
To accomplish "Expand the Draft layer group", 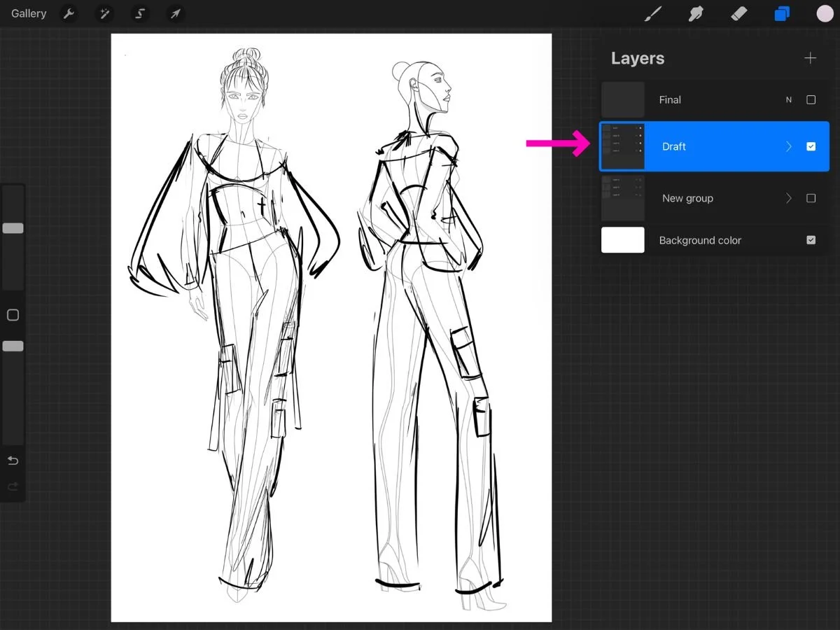I will (788, 146).
